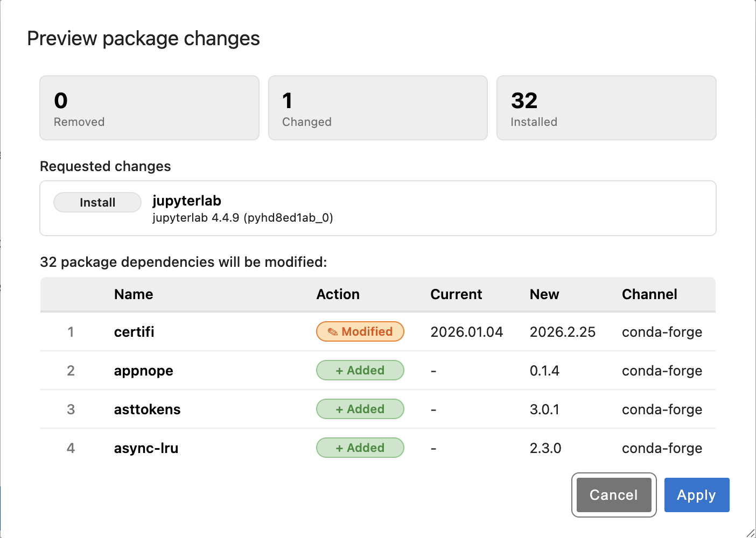Select the async-lru package name
This screenshot has height=538, width=756.
(146, 448)
